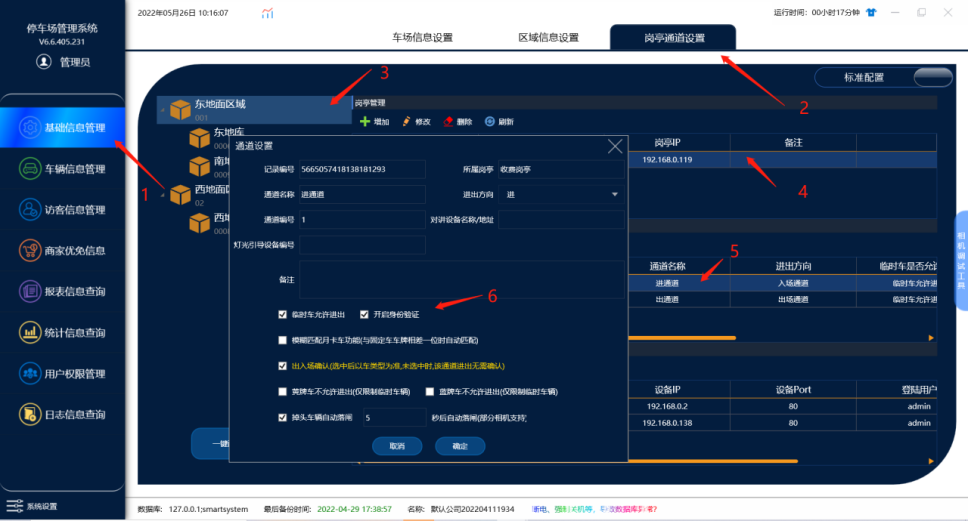Click the green plus 增加 icon
Viewport: 968px width, 521px height.
click(x=365, y=122)
